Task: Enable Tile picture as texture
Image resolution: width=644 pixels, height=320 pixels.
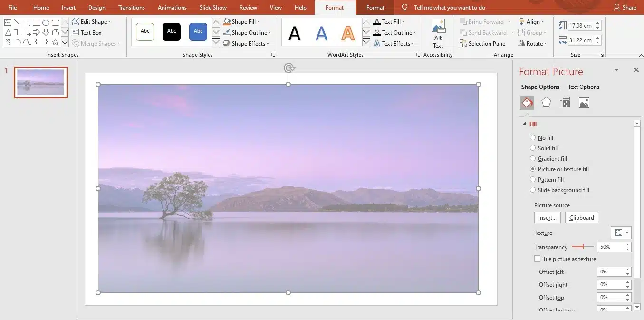Action: [x=538, y=259]
